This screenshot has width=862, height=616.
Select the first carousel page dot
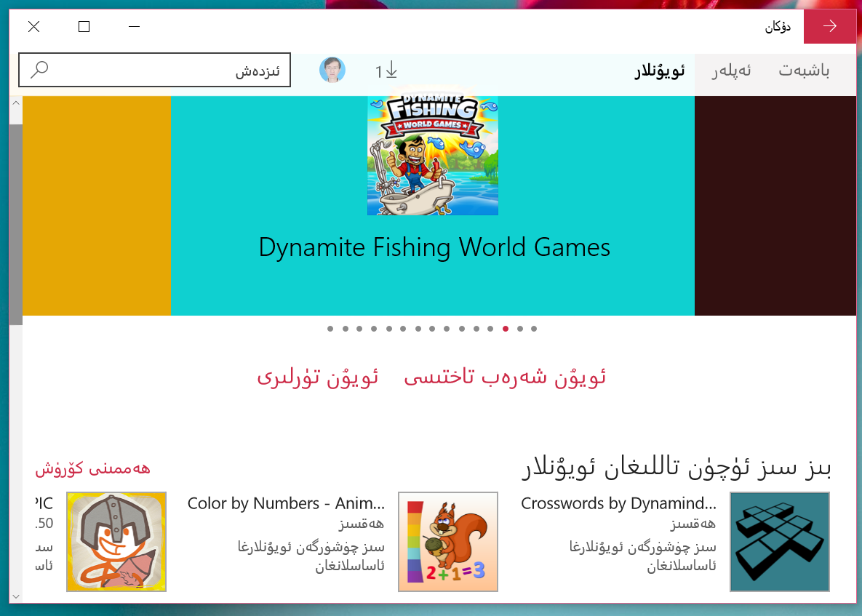click(x=330, y=329)
